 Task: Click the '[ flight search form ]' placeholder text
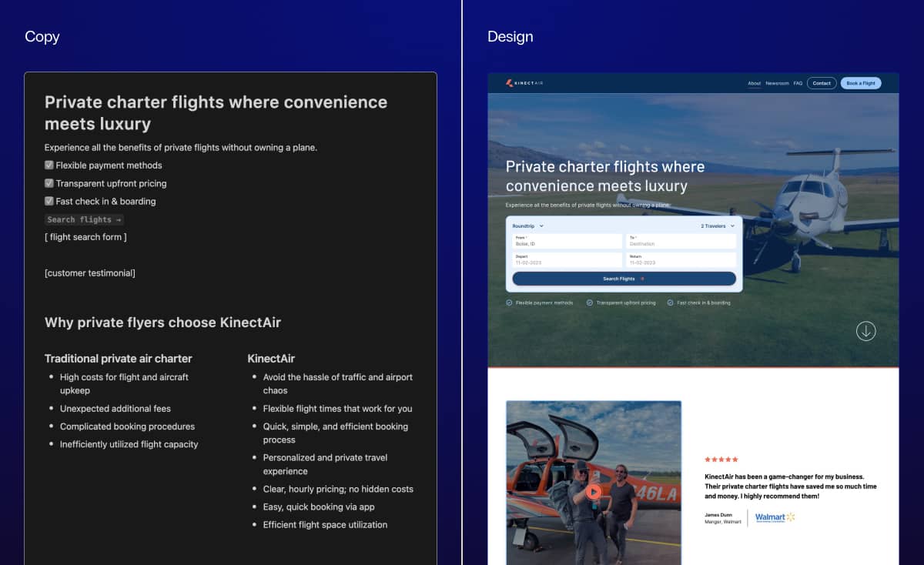(85, 237)
